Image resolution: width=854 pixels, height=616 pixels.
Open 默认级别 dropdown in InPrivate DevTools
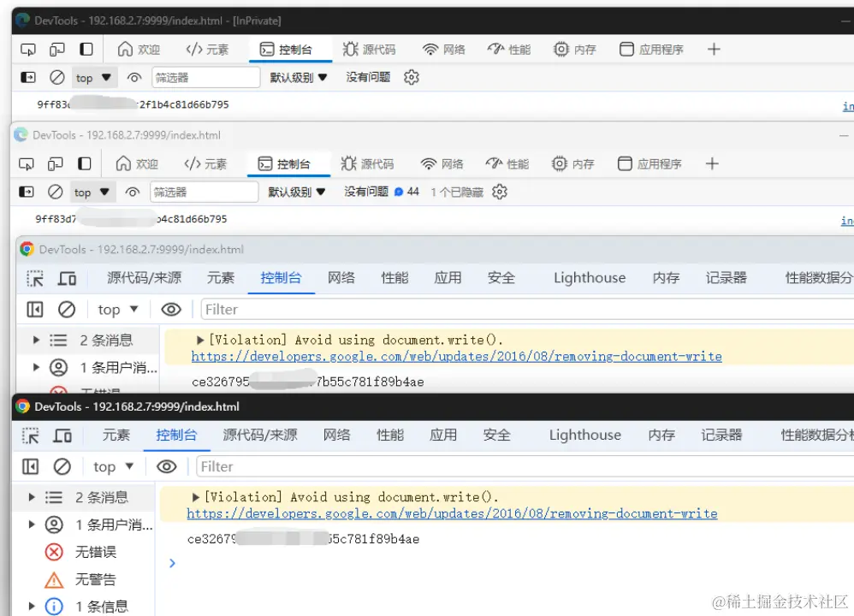(299, 77)
